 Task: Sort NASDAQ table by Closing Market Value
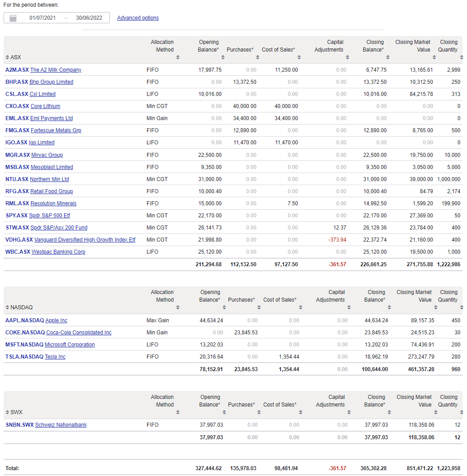[436, 307]
